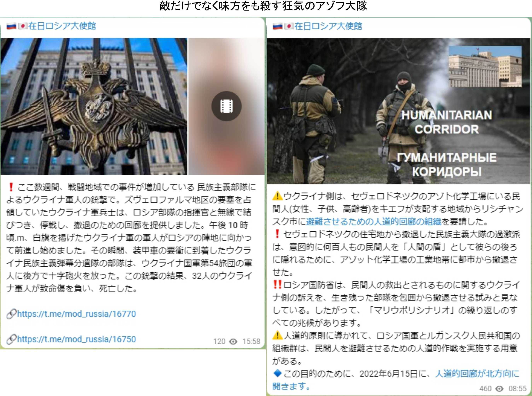Viewport: 532px width, 396px height.
Task: Click the views eye icon next to 120
Action: pyautogui.click(x=233, y=341)
